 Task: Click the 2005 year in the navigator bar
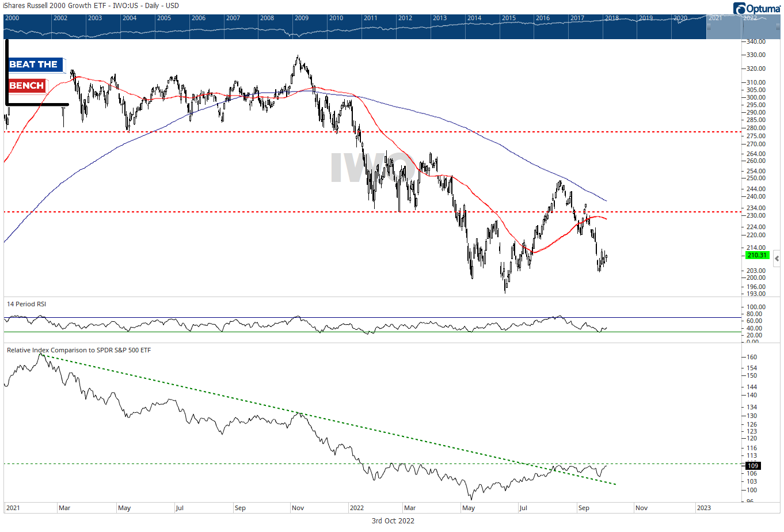coord(172,26)
